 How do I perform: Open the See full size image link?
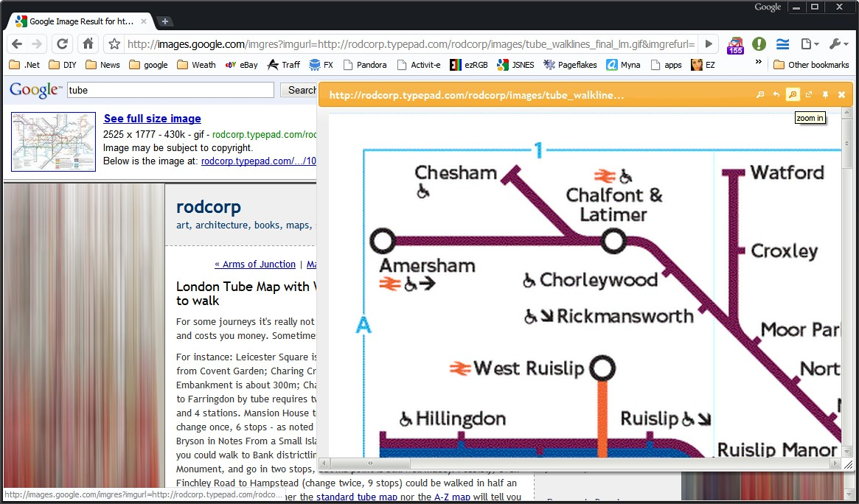[x=153, y=119]
